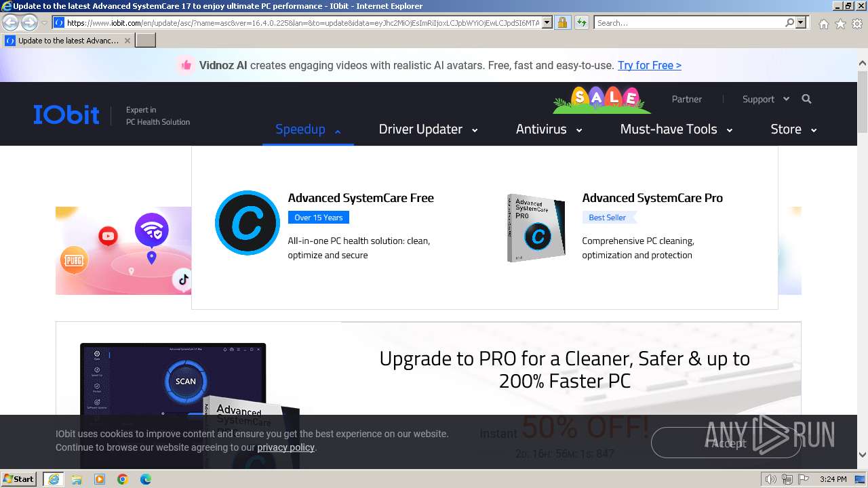
Task: Go forward with the browser Forward arrow
Action: (x=29, y=22)
